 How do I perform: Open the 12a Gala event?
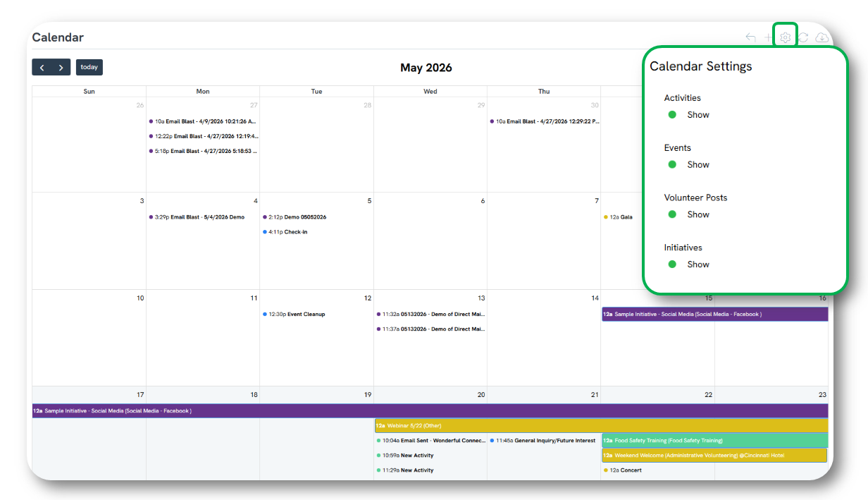pos(618,217)
